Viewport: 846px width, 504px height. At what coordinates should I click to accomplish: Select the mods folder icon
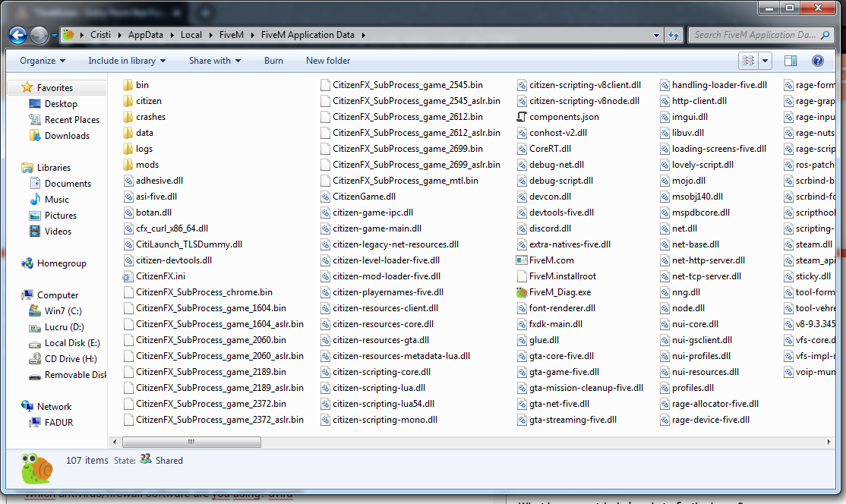pos(128,165)
